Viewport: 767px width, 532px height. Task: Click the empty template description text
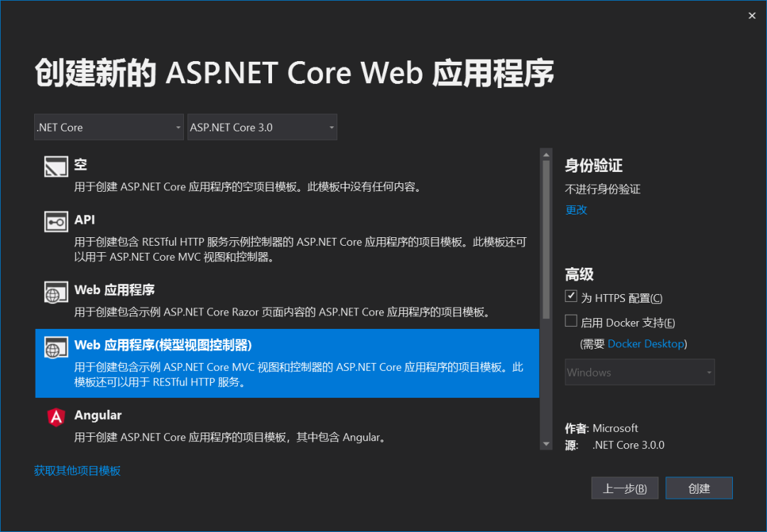click(x=249, y=187)
